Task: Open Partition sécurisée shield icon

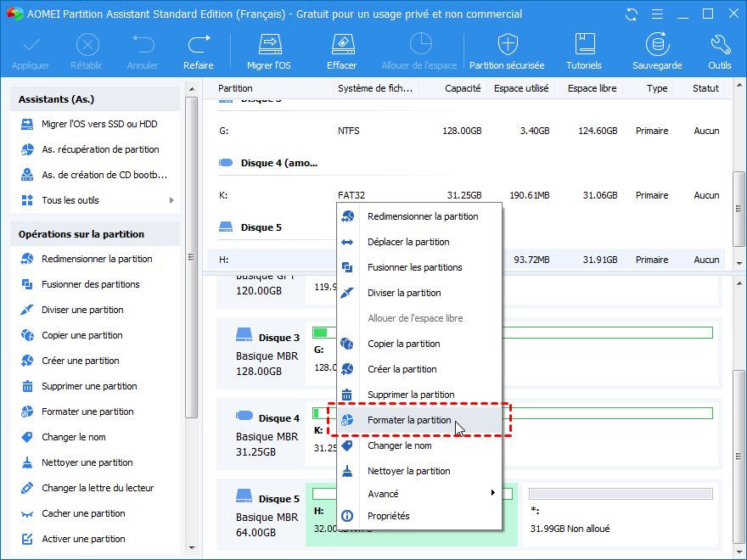Action: 507,44
